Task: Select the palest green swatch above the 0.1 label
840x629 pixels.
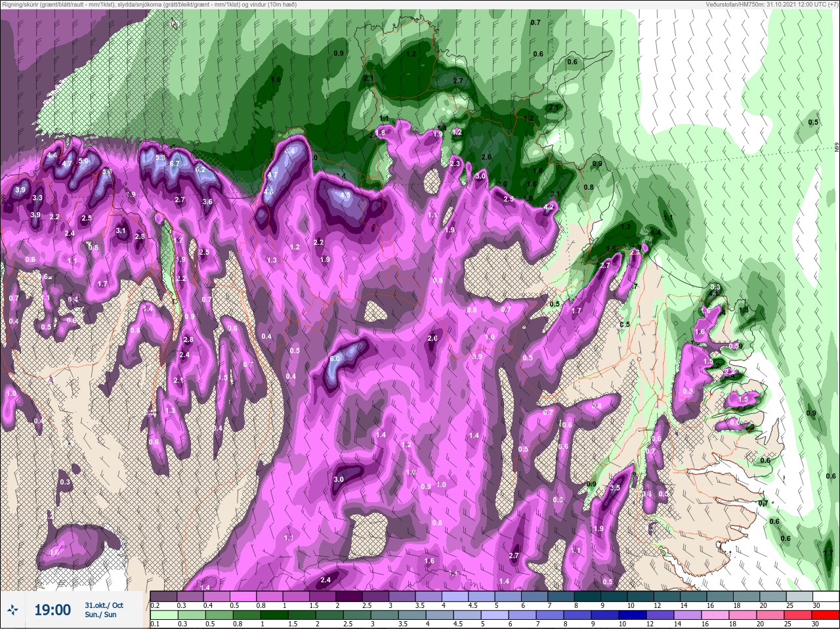Action: point(163,615)
